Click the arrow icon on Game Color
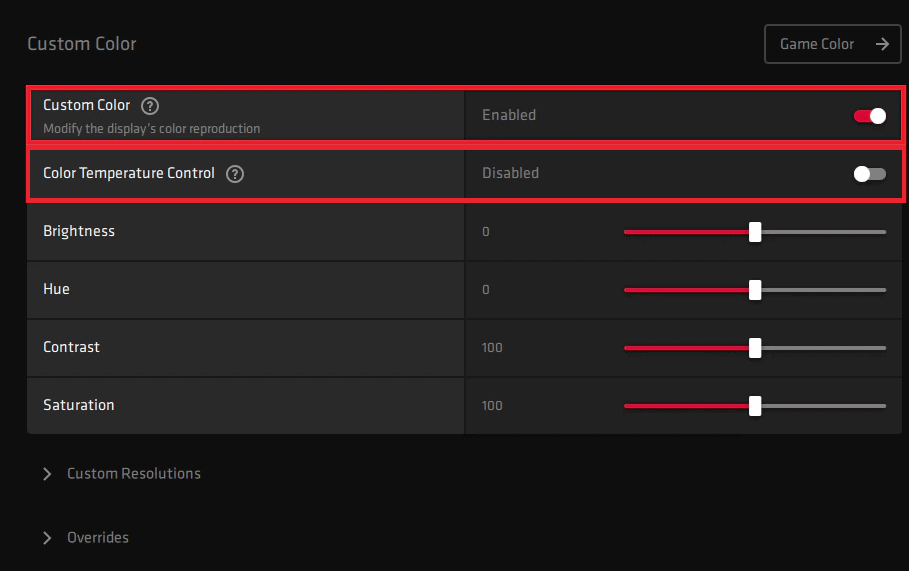 coord(881,44)
